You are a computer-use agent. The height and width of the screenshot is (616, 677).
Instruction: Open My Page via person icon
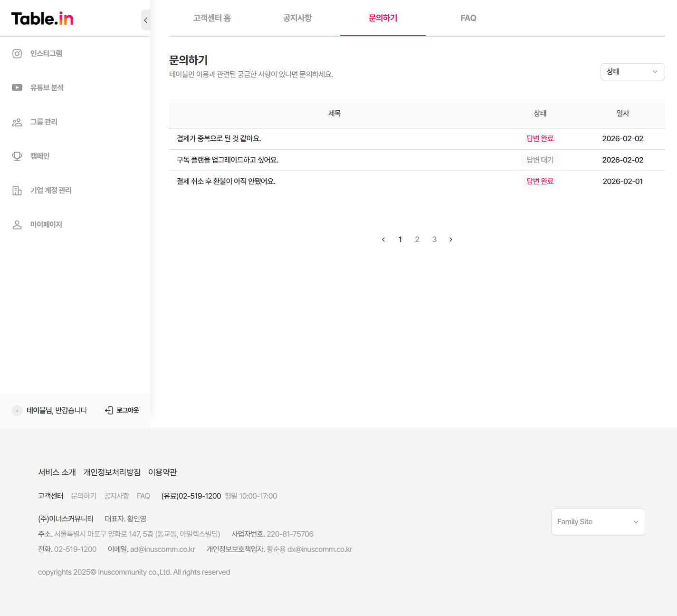(x=17, y=225)
